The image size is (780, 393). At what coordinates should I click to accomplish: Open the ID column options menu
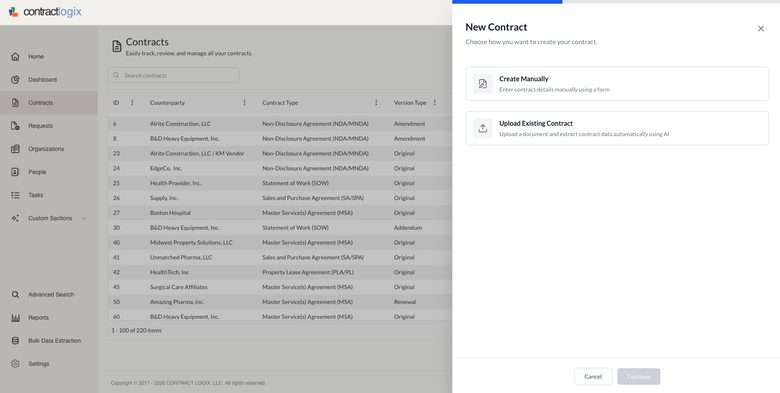point(132,102)
